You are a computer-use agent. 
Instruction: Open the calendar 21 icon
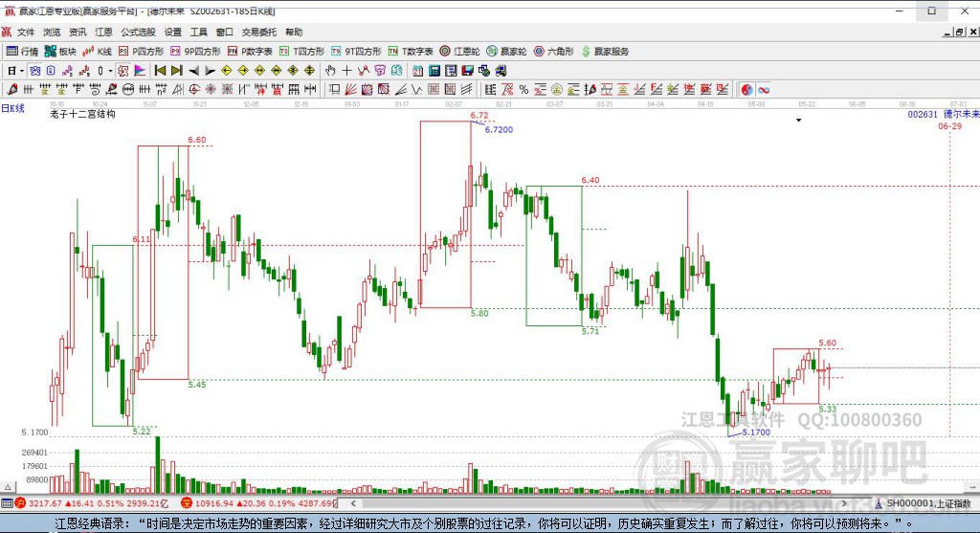tap(417, 71)
